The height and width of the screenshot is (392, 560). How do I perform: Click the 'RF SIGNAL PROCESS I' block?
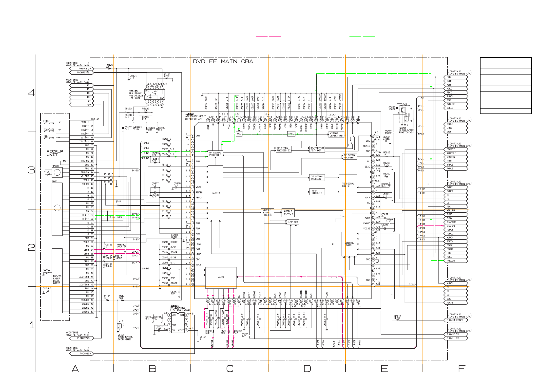[215, 154]
